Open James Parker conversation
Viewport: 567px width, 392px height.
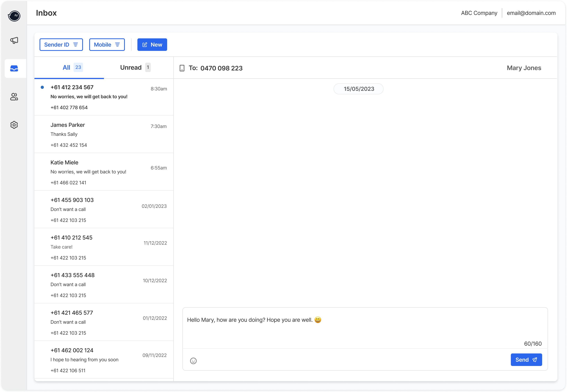(x=104, y=134)
